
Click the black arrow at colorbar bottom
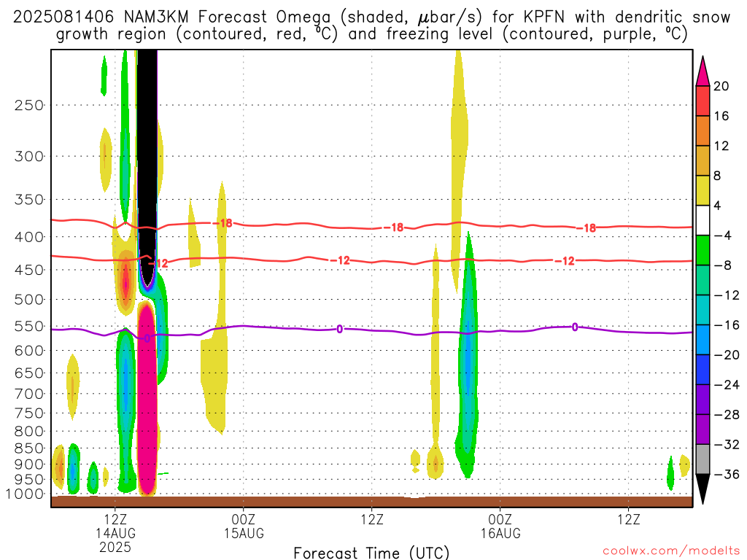703,489
